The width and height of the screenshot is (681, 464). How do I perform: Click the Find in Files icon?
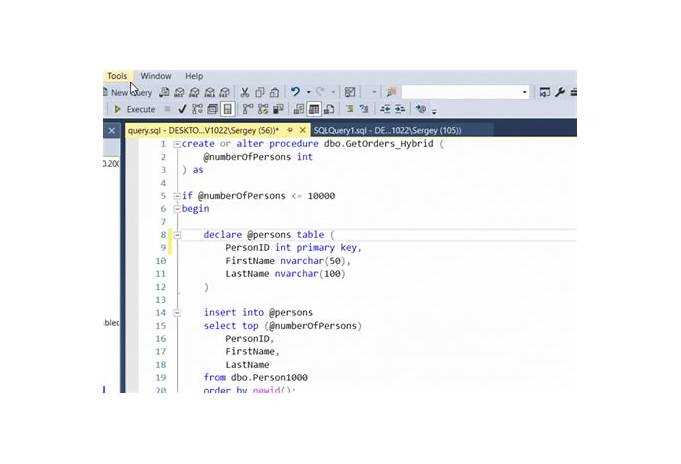[392, 92]
